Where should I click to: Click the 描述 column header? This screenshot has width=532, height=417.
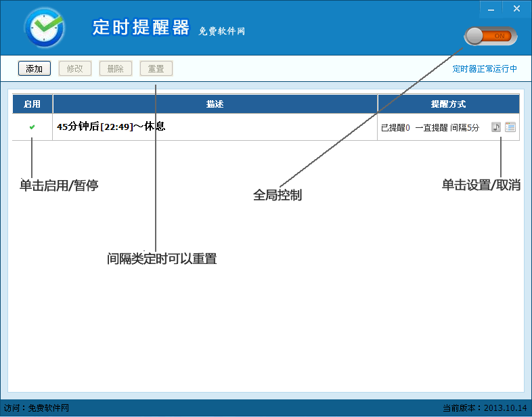(x=215, y=104)
